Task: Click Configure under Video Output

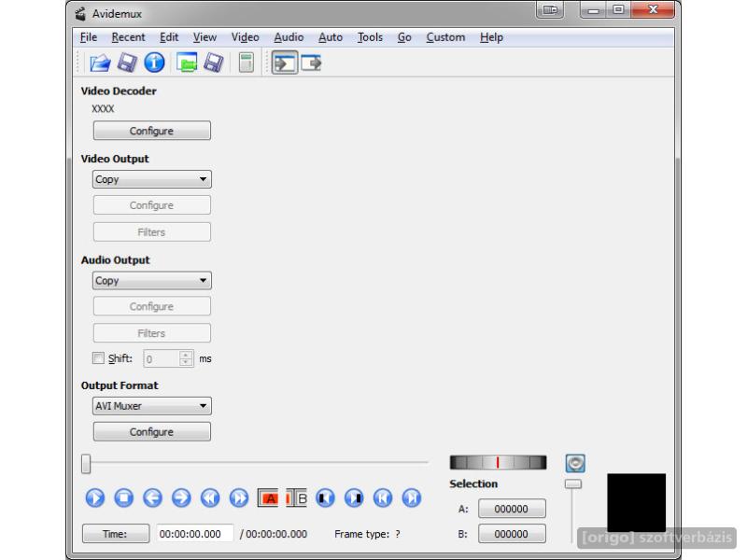Action: tap(152, 205)
